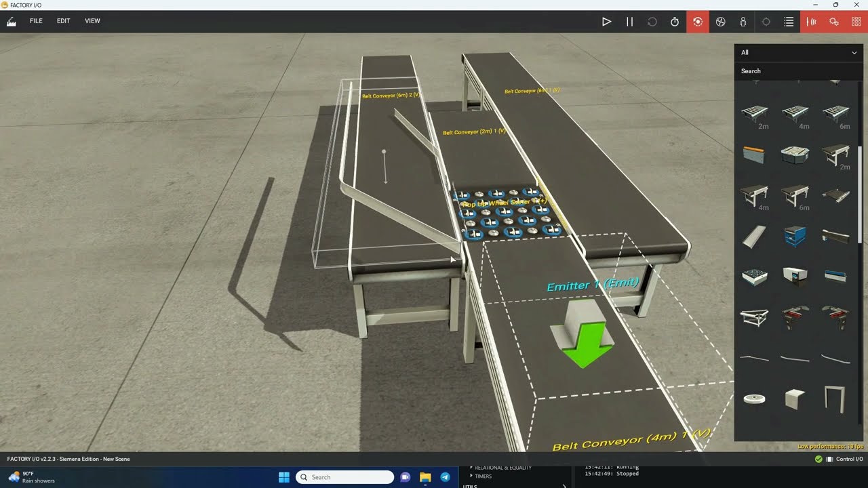Click the Windows taskbar Search box
The width and height of the screenshot is (868, 488).
point(345,477)
